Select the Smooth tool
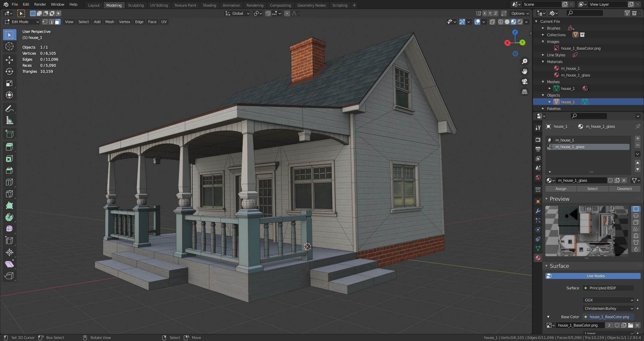This screenshot has width=644, height=341. click(x=9, y=229)
